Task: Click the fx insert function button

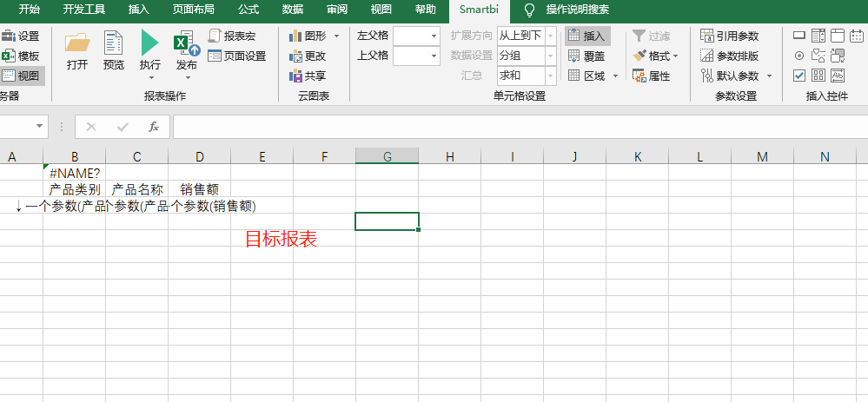Action: pos(154,127)
